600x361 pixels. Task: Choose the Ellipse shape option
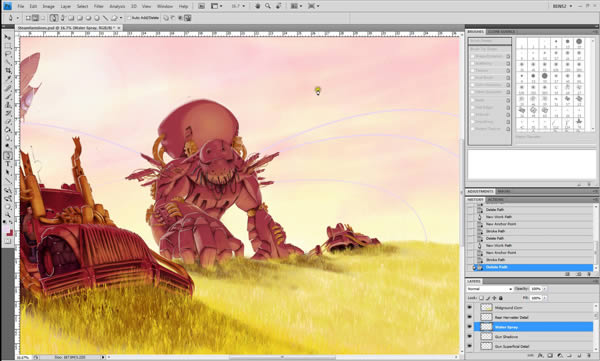click(x=88, y=18)
